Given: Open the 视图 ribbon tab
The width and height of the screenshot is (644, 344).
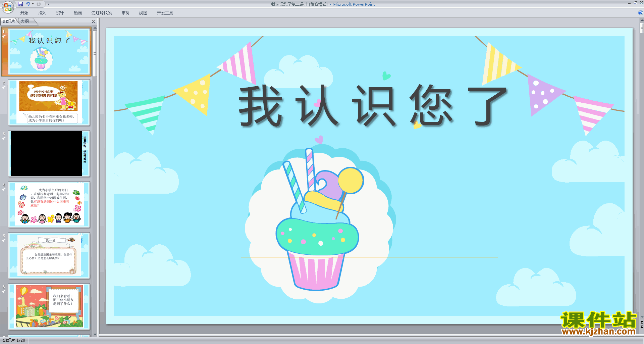Looking at the screenshot, I should tap(143, 13).
